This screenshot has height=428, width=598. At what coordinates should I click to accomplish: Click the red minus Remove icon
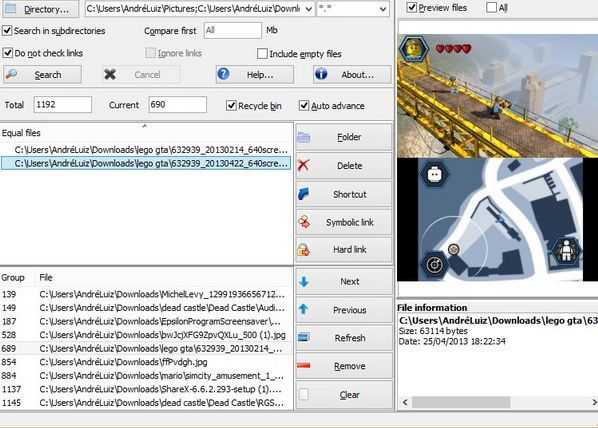(304, 365)
